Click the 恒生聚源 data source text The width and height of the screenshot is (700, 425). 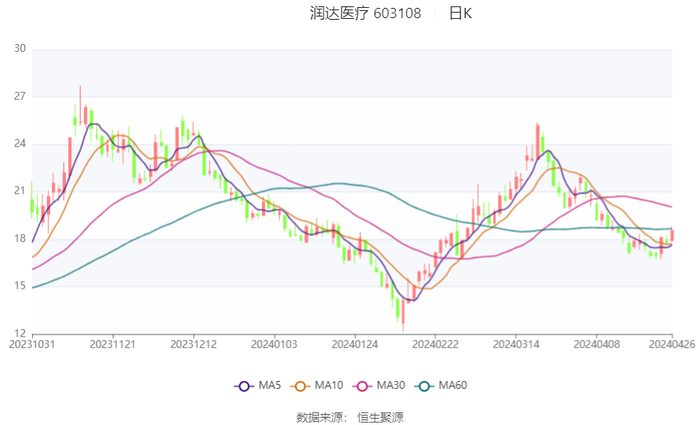pos(380,415)
